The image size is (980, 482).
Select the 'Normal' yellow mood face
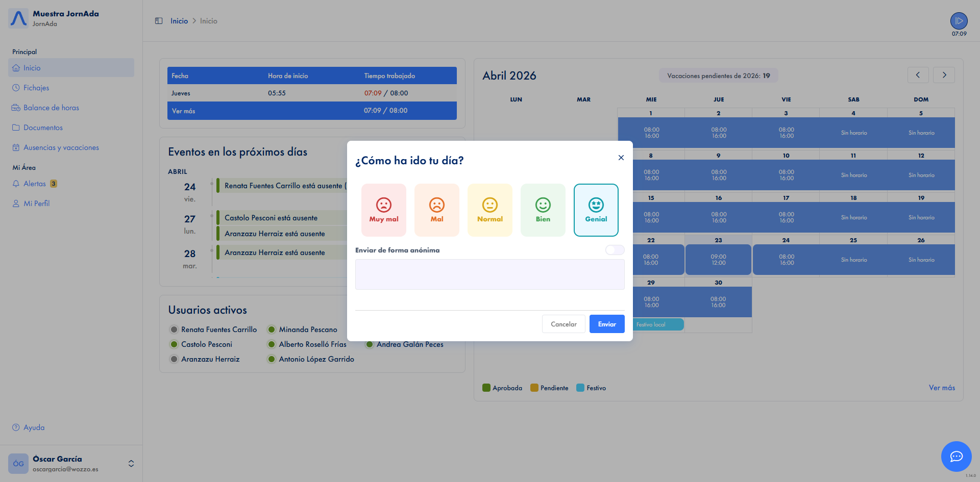489,210
